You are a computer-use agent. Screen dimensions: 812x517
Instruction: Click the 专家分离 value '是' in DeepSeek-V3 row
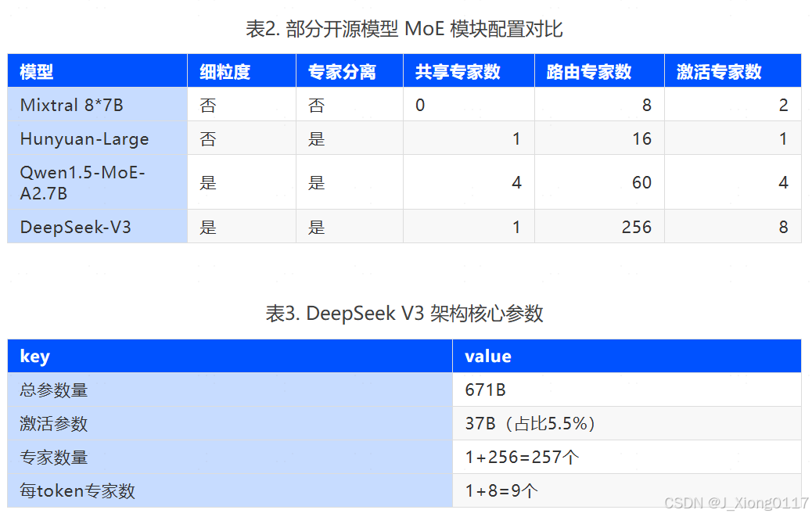point(316,227)
